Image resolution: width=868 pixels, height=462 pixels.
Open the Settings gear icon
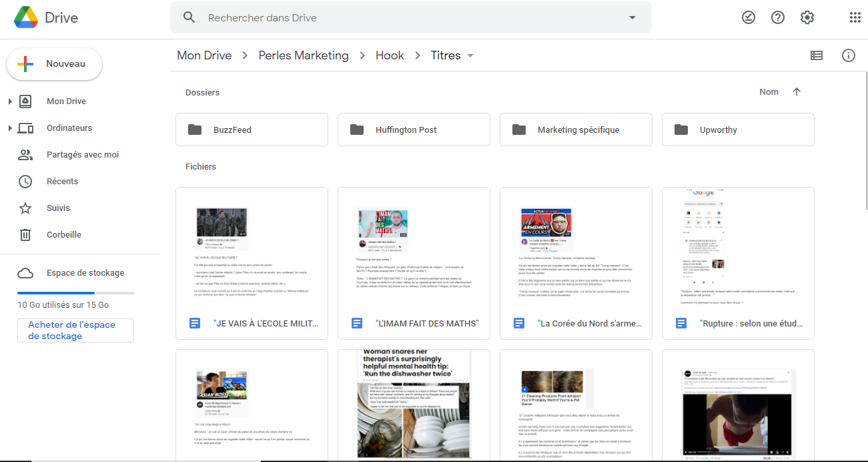click(807, 18)
